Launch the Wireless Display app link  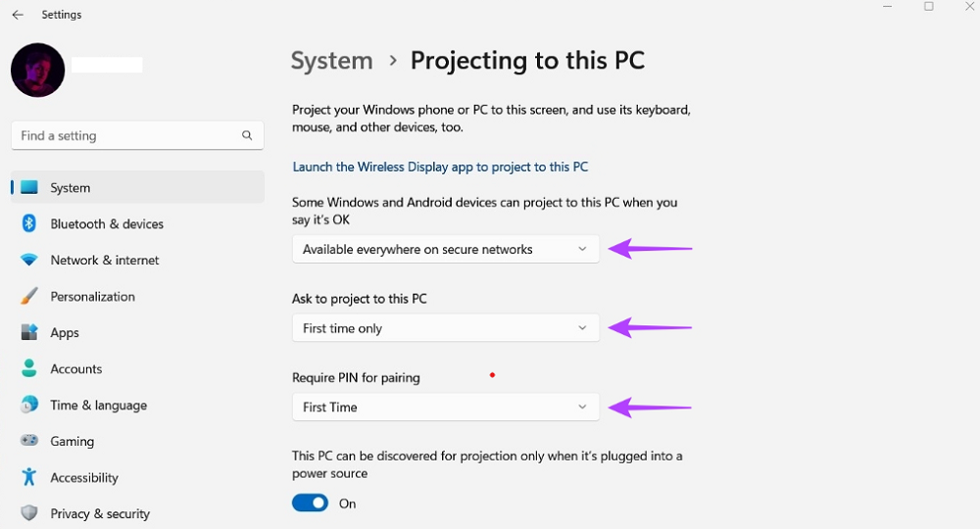click(440, 167)
